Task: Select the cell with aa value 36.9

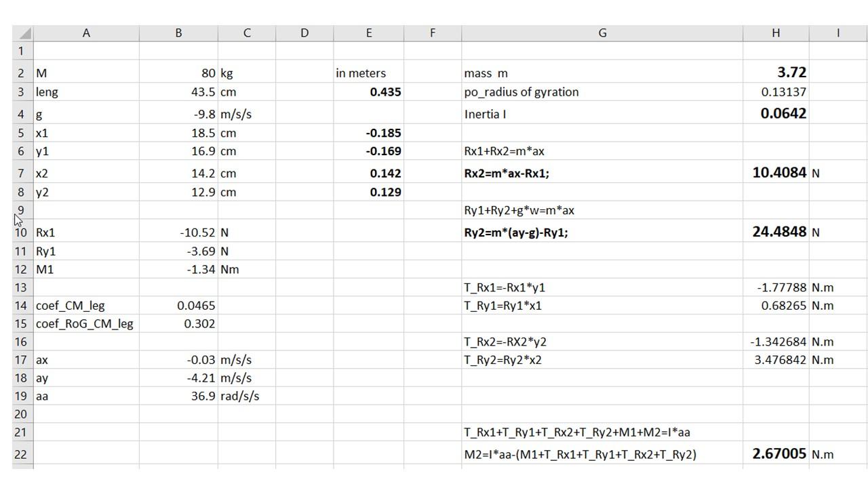Action: click(x=178, y=395)
